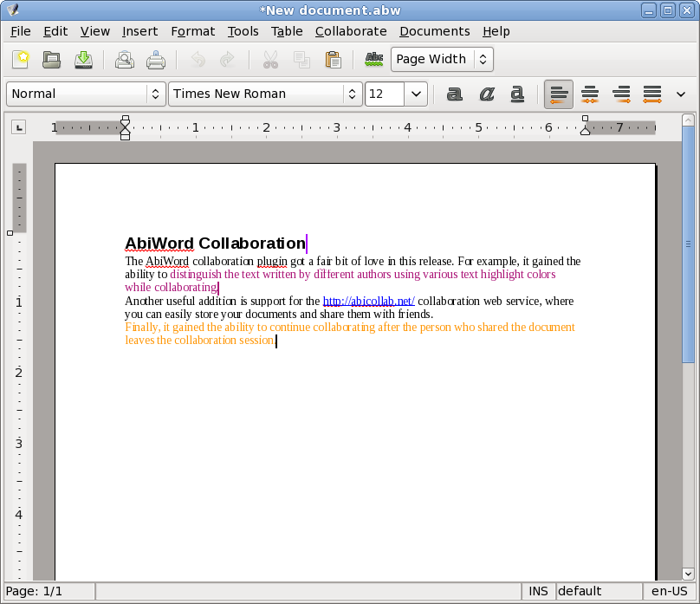Image resolution: width=700 pixels, height=604 pixels.
Task: Click the vertical scrollbar thumb
Action: pos(688,243)
